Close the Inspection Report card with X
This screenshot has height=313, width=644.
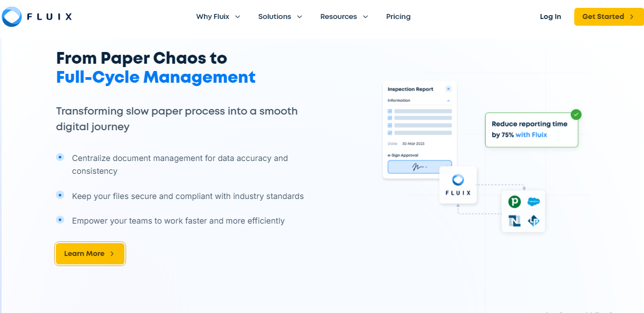[448, 89]
